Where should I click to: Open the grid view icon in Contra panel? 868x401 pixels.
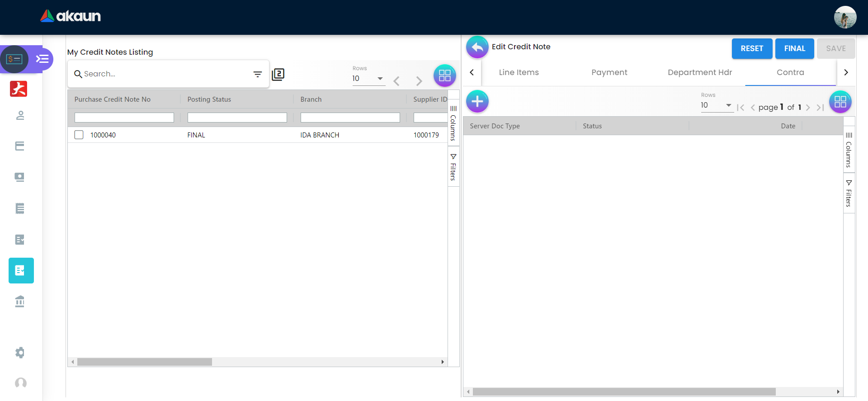click(840, 102)
